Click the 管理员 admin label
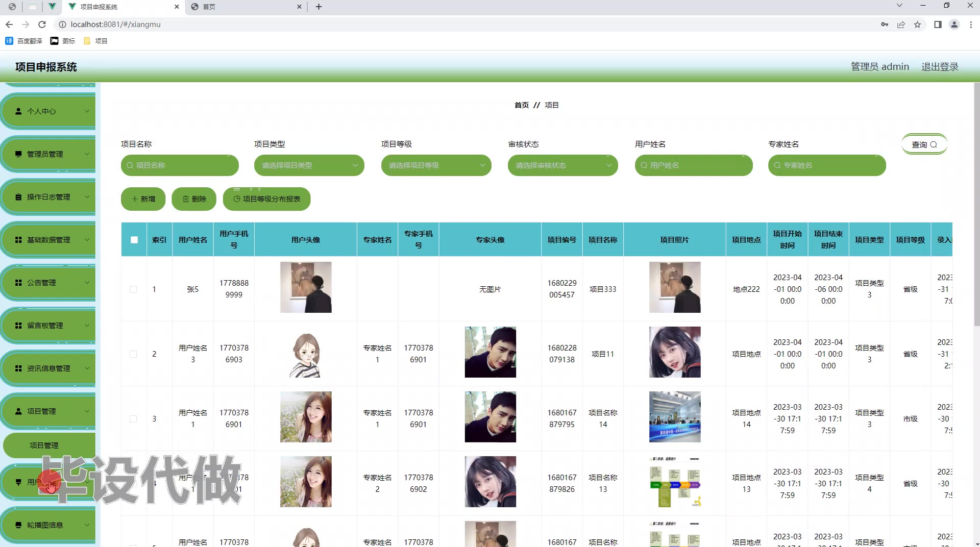The image size is (980, 547). [x=880, y=67]
